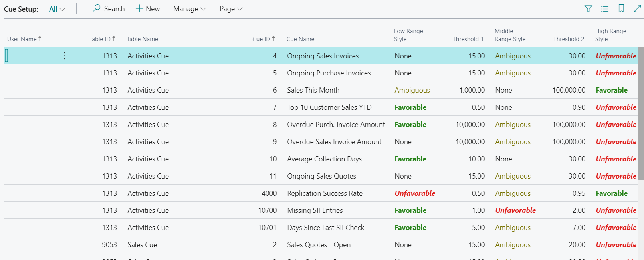Expand page with diagonal arrows icon

click(637, 8)
